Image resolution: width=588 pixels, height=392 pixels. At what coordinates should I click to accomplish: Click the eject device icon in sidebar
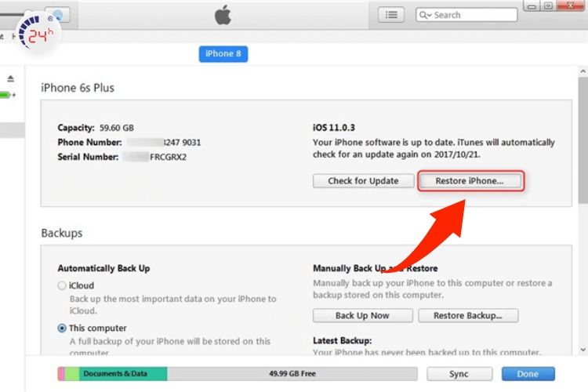(10, 78)
